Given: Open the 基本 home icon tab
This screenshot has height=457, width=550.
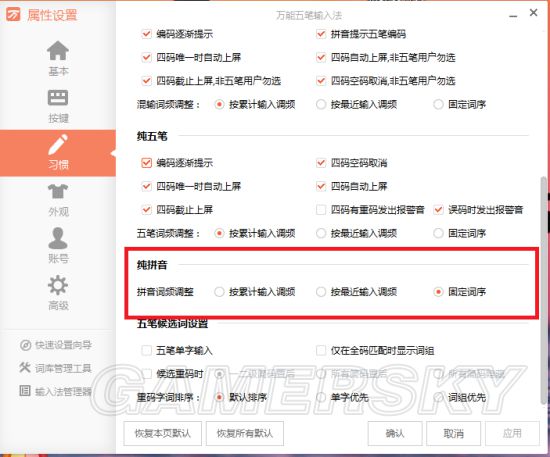Looking at the screenshot, I should (58, 58).
